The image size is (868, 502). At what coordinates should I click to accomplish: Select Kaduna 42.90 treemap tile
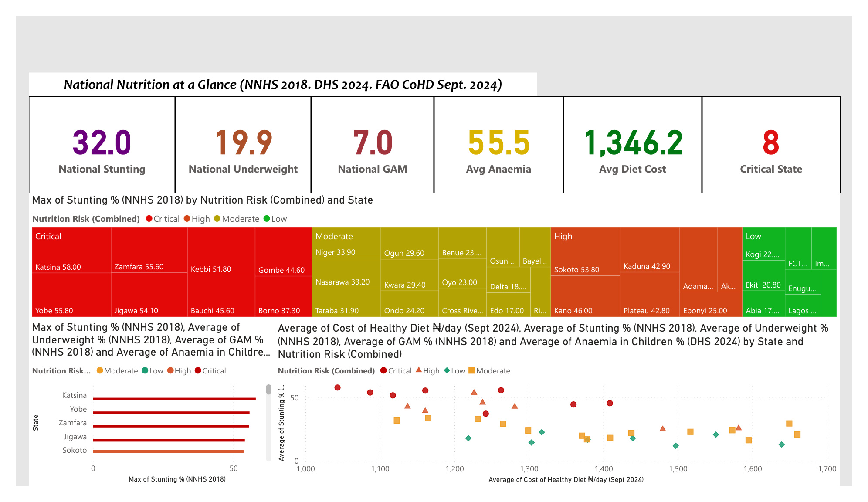pos(650,250)
